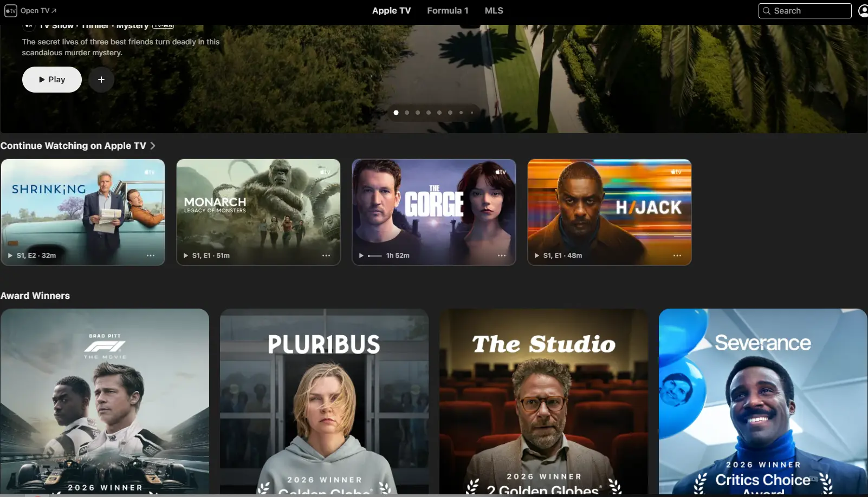Screen dimensions: 868x497
Task: Switch to the MLS tab
Action: (x=494, y=11)
